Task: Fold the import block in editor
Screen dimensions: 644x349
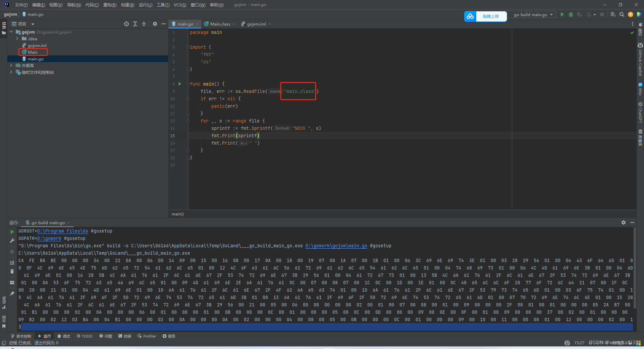Action: pyautogui.click(x=188, y=47)
